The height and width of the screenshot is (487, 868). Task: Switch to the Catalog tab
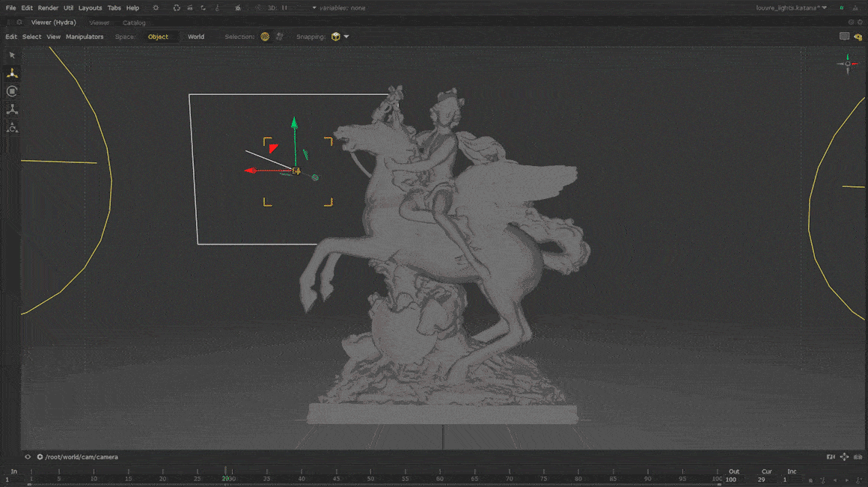(134, 22)
